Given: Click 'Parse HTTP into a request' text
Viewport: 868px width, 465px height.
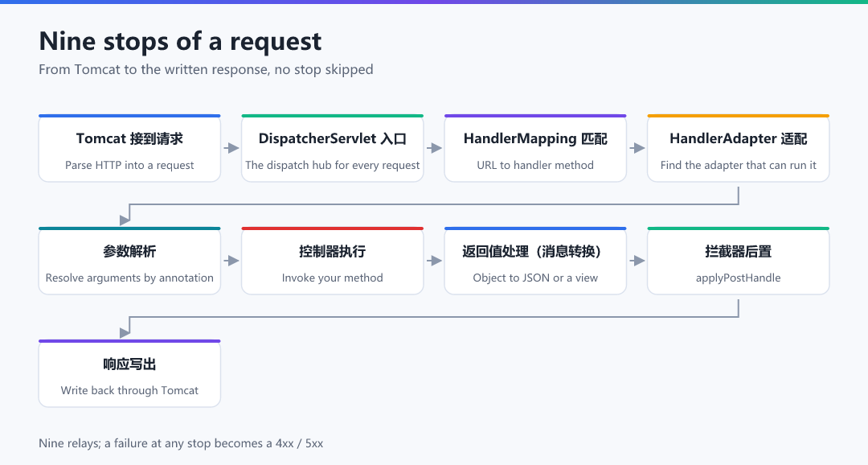Looking at the screenshot, I should coord(129,165).
